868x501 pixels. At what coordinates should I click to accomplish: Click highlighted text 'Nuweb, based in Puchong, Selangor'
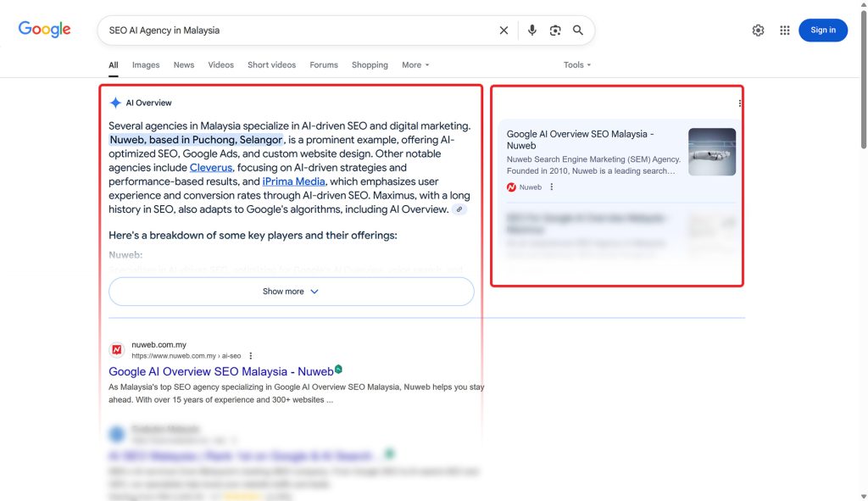click(x=196, y=140)
